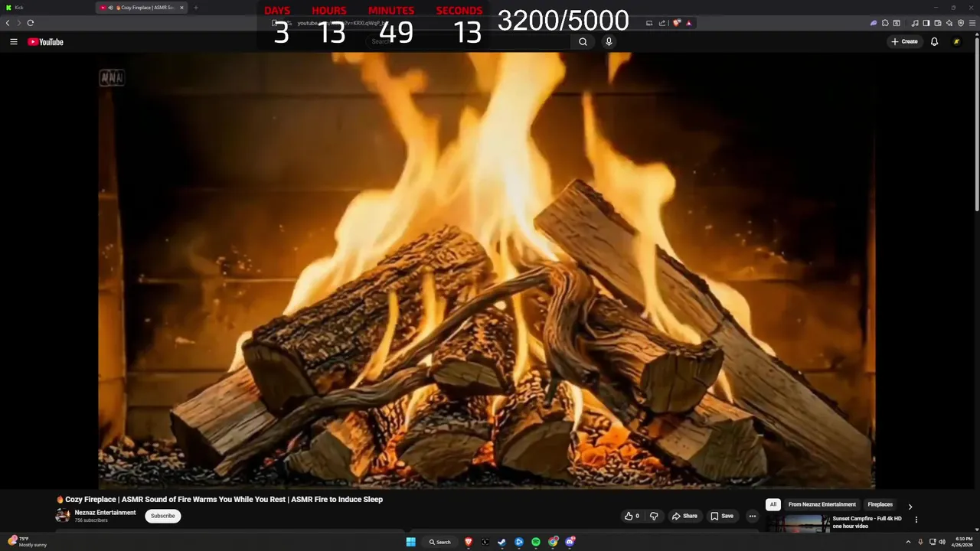The width and height of the screenshot is (980, 551).
Task: Like the video with thumbs up
Action: [x=632, y=516]
